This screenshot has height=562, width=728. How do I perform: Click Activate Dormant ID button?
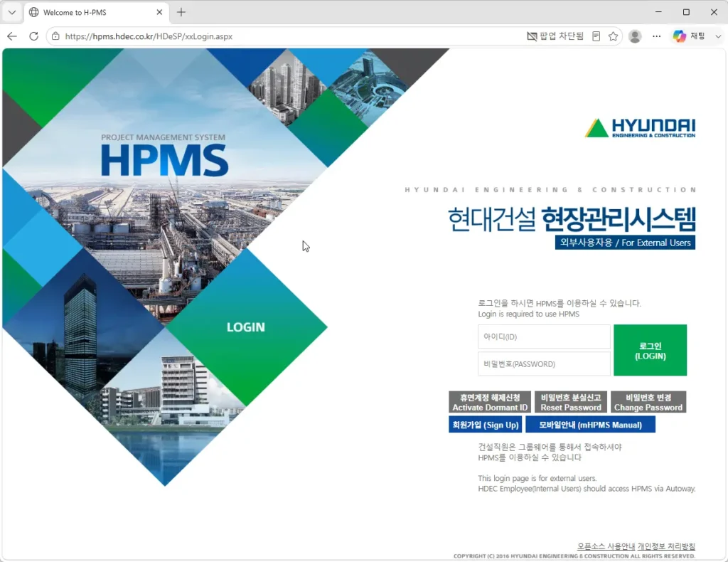pos(490,402)
